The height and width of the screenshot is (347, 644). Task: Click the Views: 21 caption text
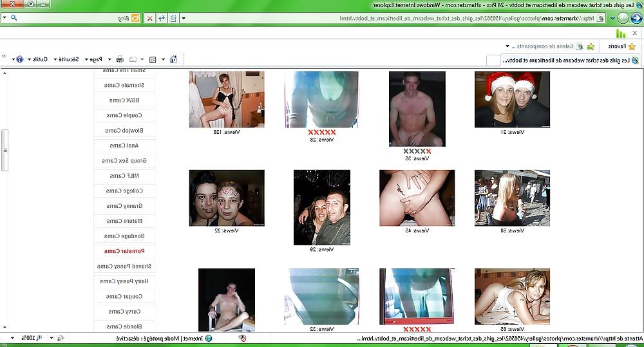[x=512, y=132]
